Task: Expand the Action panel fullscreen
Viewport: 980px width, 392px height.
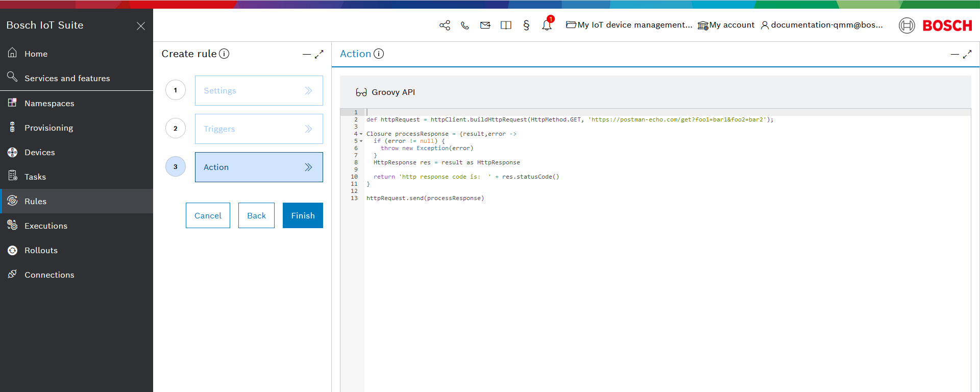Action: pos(967,54)
